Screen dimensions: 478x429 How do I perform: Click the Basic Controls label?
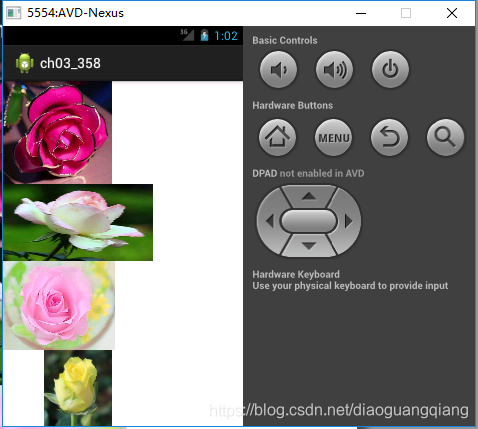pyautogui.click(x=285, y=40)
